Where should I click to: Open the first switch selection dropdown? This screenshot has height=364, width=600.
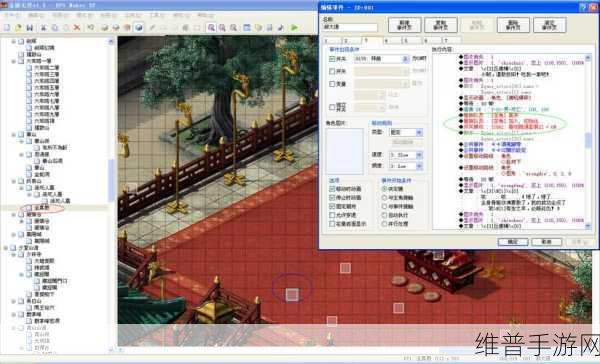[x=406, y=59]
